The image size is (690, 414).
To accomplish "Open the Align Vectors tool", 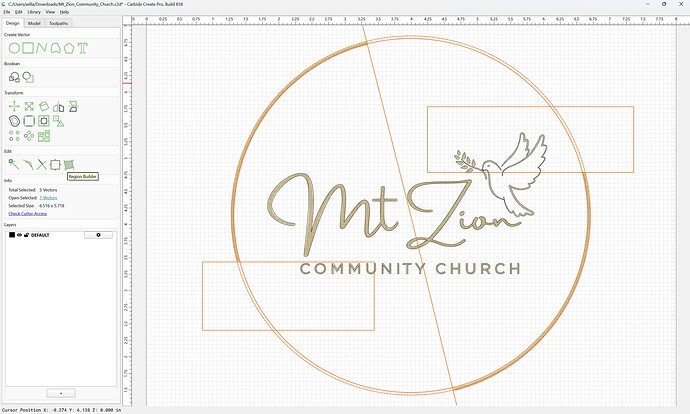I will [59, 121].
